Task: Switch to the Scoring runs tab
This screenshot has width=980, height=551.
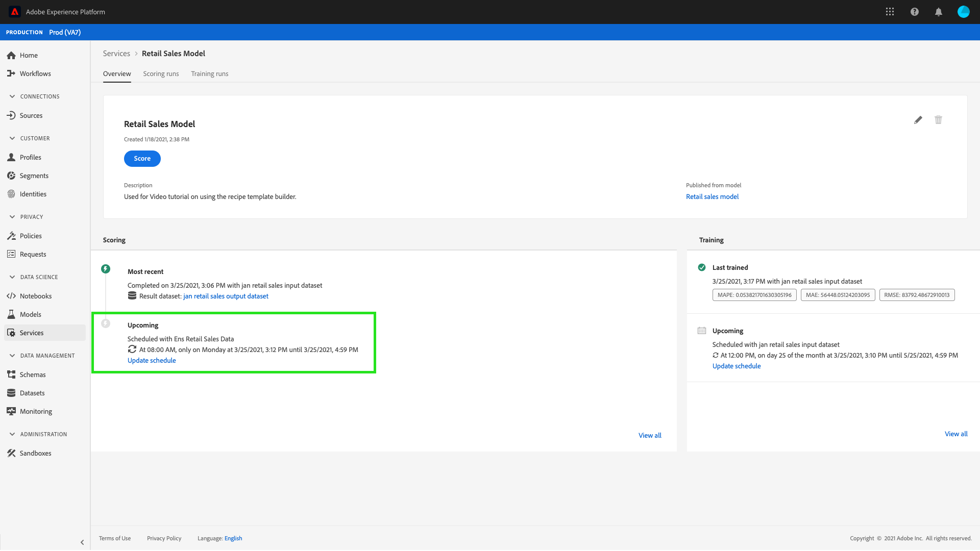Action: click(161, 74)
